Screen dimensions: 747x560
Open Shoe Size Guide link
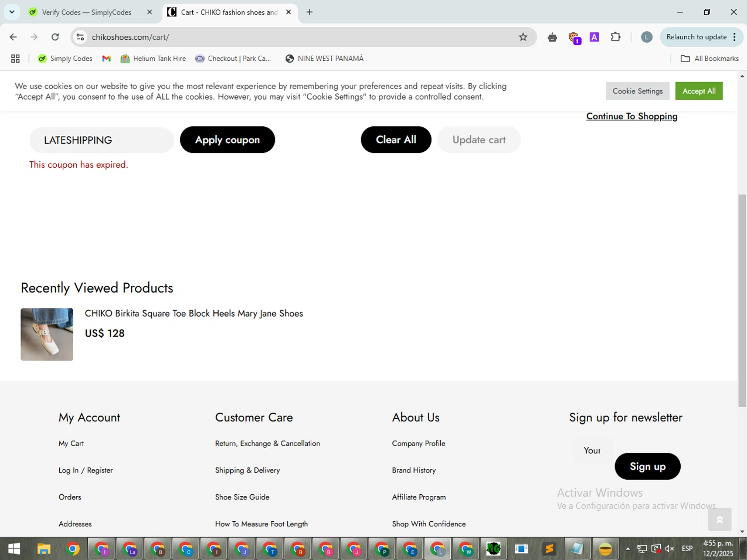click(242, 497)
